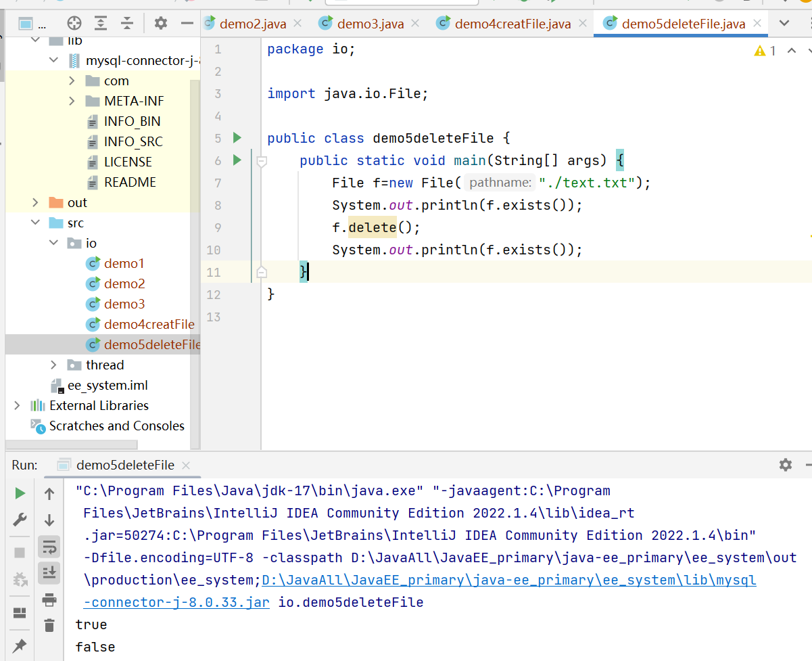The image size is (812, 661).
Task: Move down stack trace arrow icon
Action: click(49, 520)
